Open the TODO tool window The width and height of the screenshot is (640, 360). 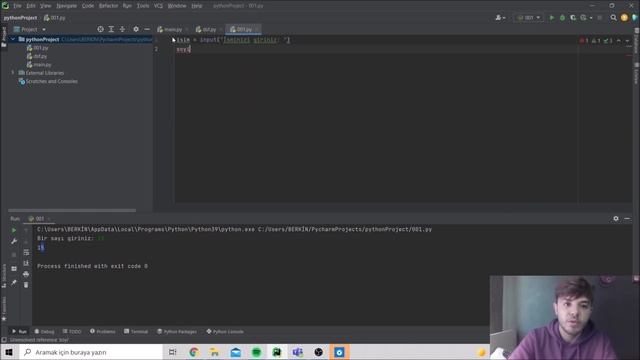[72, 331]
